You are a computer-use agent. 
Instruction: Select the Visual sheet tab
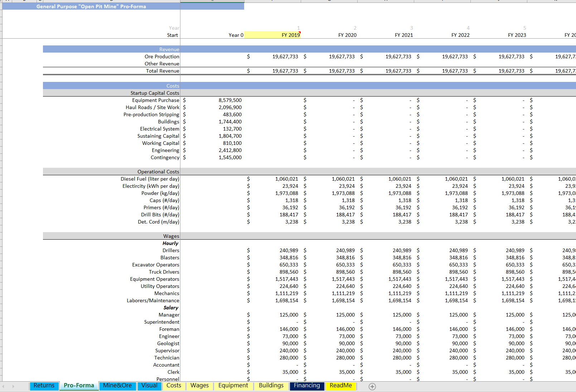click(x=149, y=386)
